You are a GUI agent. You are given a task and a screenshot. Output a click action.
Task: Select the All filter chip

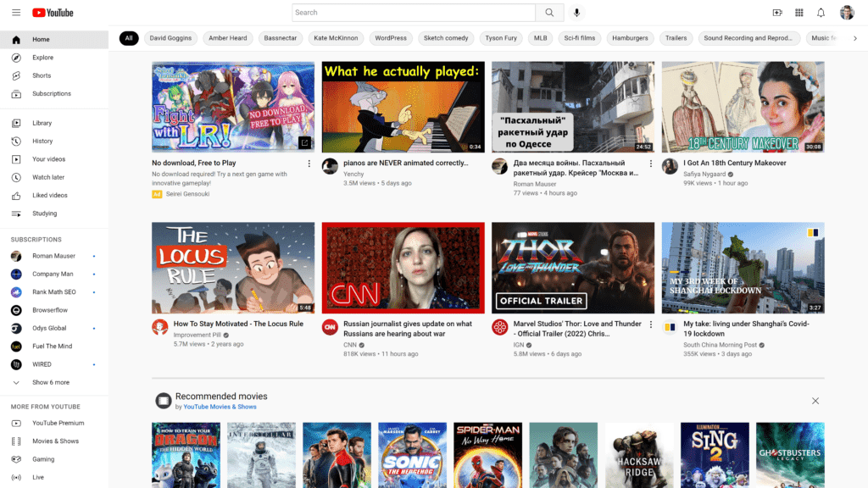tap(129, 38)
